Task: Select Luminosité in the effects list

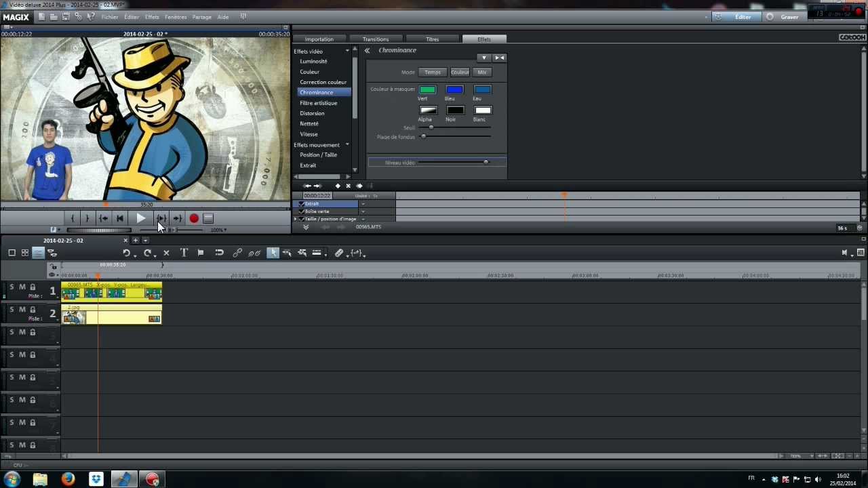Action: (313, 61)
